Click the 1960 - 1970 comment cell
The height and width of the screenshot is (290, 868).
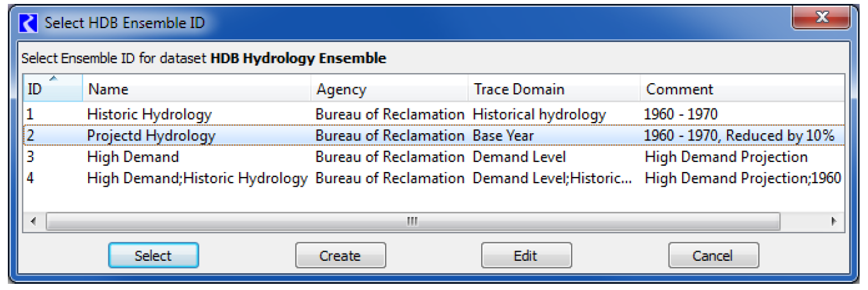pos(680,115)
